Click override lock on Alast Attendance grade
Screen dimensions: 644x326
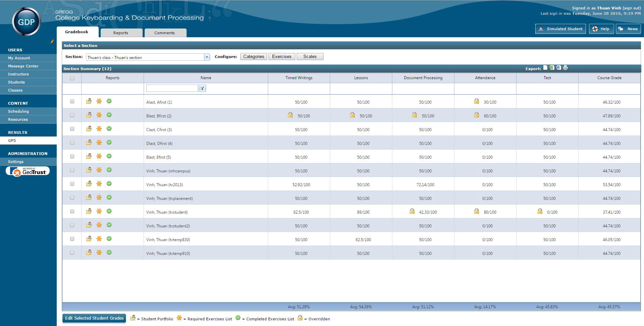click(477, 101)
